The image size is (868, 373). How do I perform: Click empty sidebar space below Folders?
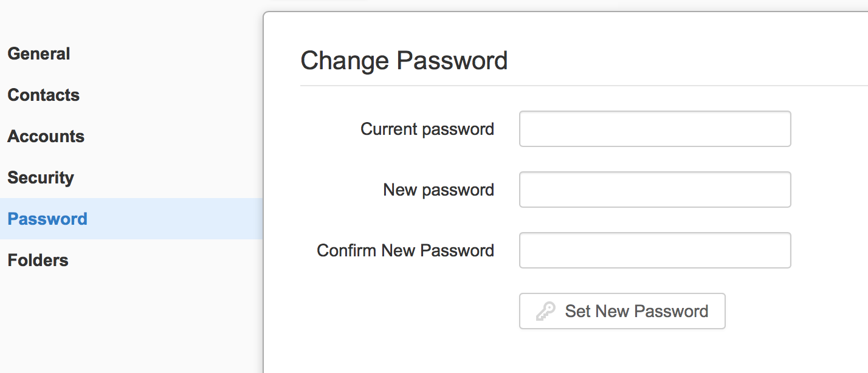pos(131,322)
